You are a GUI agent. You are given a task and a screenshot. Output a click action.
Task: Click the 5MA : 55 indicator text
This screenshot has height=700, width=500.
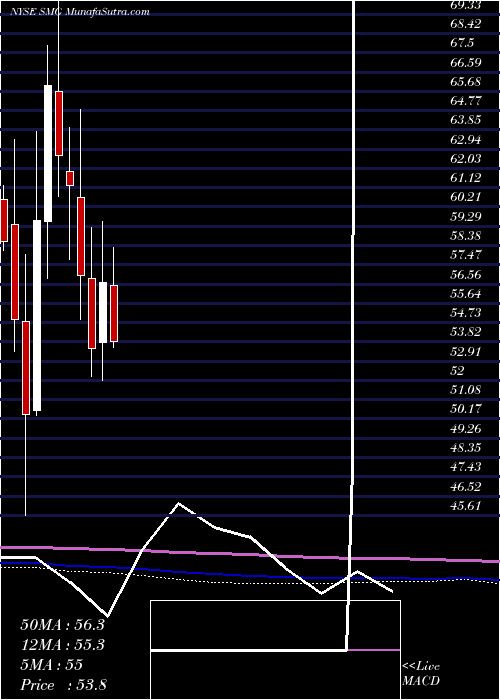(x=52, y=665)
